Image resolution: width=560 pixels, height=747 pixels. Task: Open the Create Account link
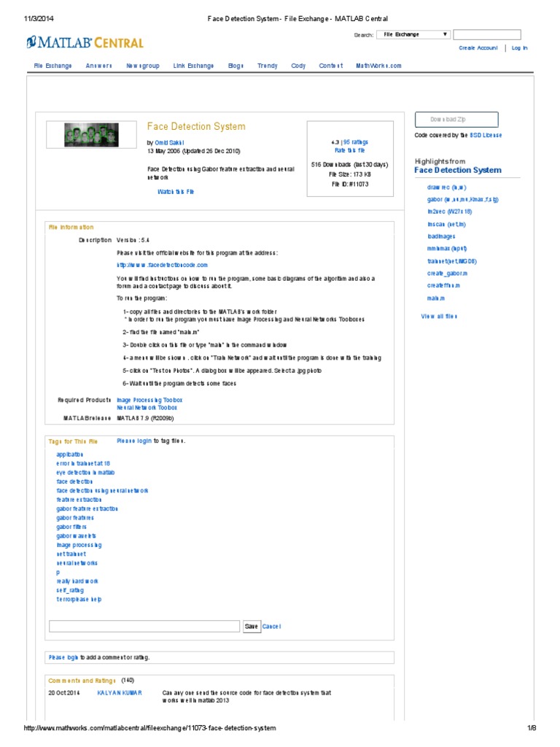[478, 48]
